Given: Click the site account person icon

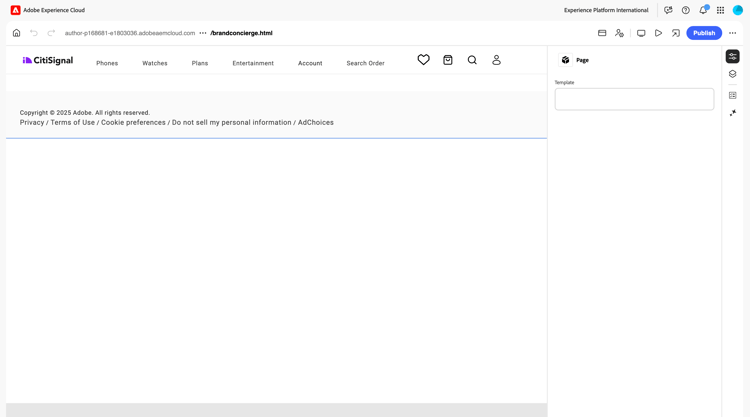Looking at the screenshot, I should [496, 60].
